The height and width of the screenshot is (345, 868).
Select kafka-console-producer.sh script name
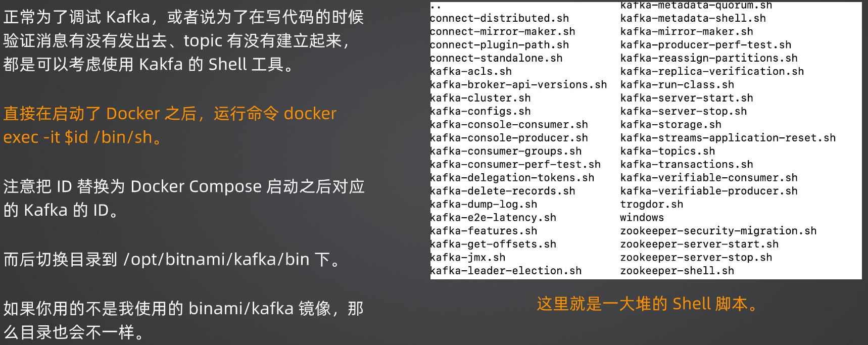point(509,138)
